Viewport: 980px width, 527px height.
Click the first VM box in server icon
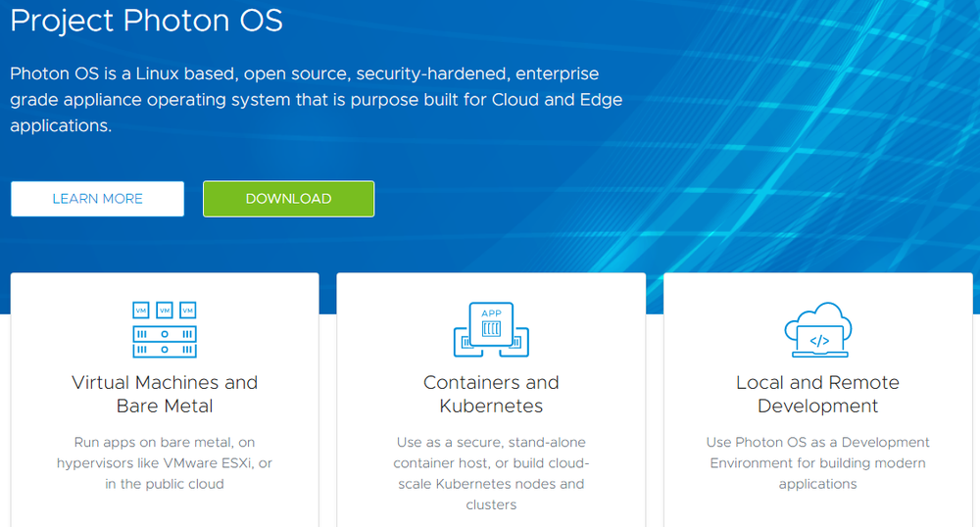point(141,311)
